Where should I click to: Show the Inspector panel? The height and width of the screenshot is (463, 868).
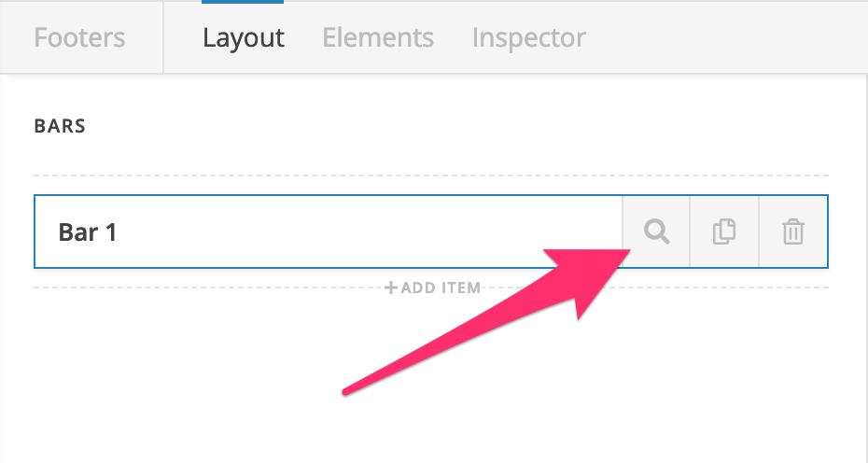point(528,37)
